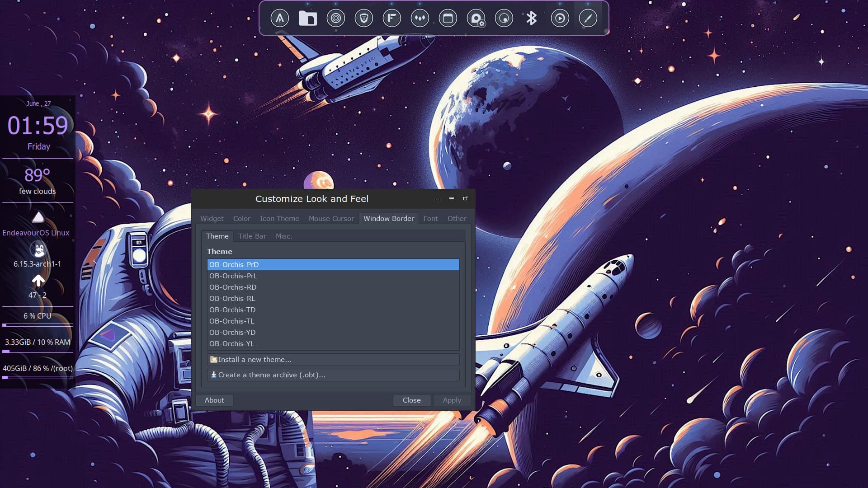Open the Misc. sub-tab
868x488 pixels.
tap(283, 236)
